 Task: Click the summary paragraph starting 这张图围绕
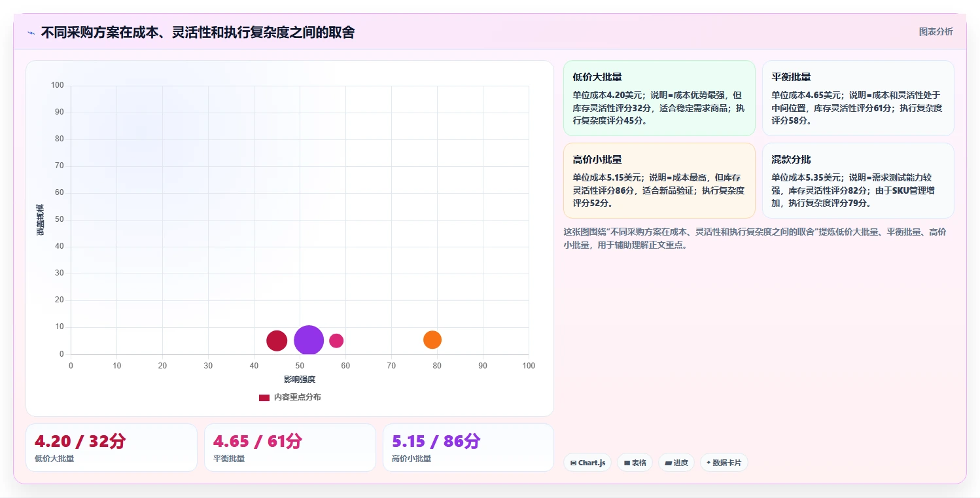(754, 239)
